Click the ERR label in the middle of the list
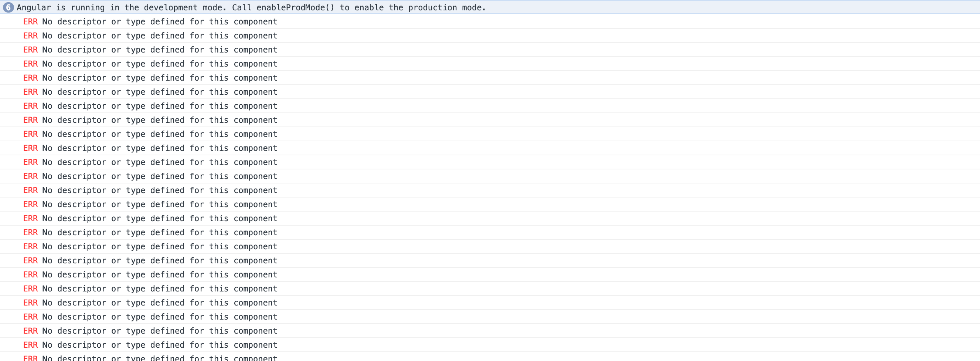 (30, 190)
